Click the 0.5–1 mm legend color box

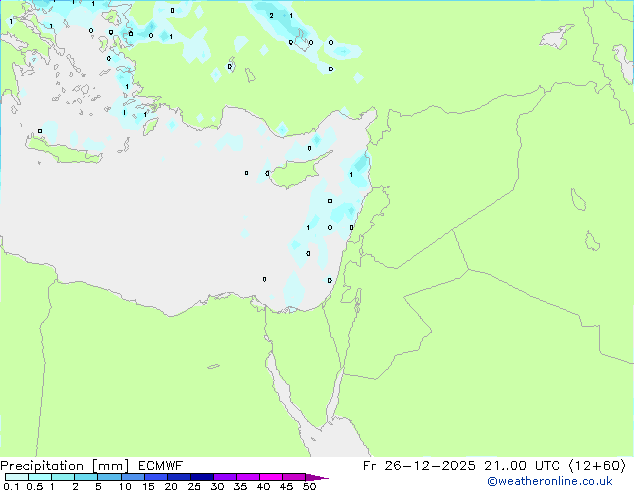click(x=40, y=477)
